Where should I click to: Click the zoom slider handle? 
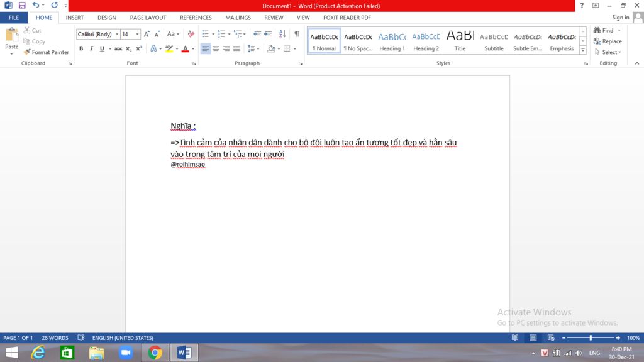click(591, 337)
